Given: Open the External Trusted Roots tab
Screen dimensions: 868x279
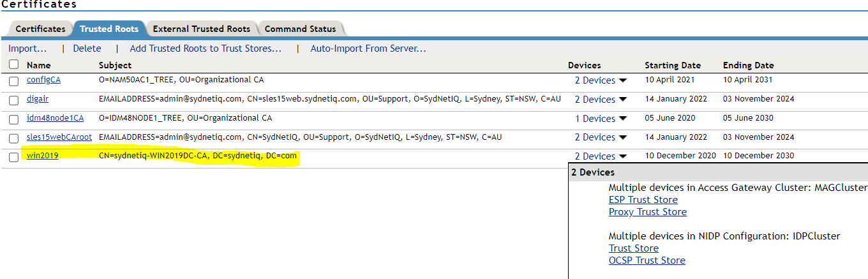Looking at the screenshot, I should tap(201, 29).
